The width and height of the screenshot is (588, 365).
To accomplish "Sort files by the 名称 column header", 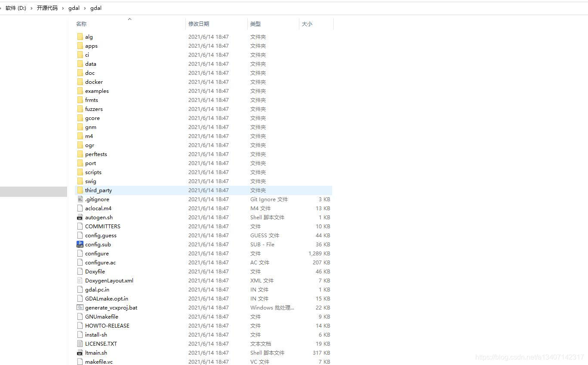I will (81, 24).
